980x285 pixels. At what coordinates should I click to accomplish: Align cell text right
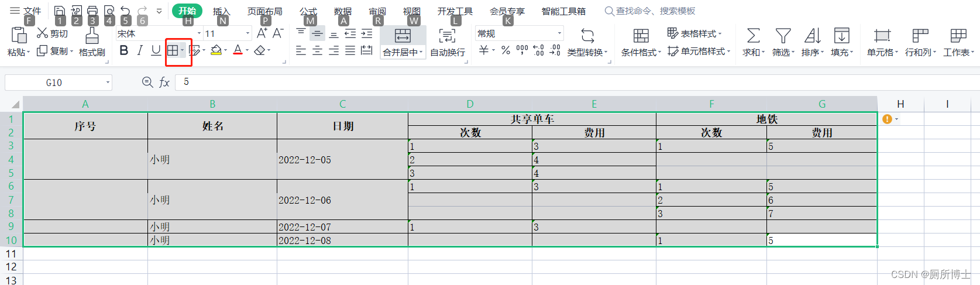tap(333, 51)
